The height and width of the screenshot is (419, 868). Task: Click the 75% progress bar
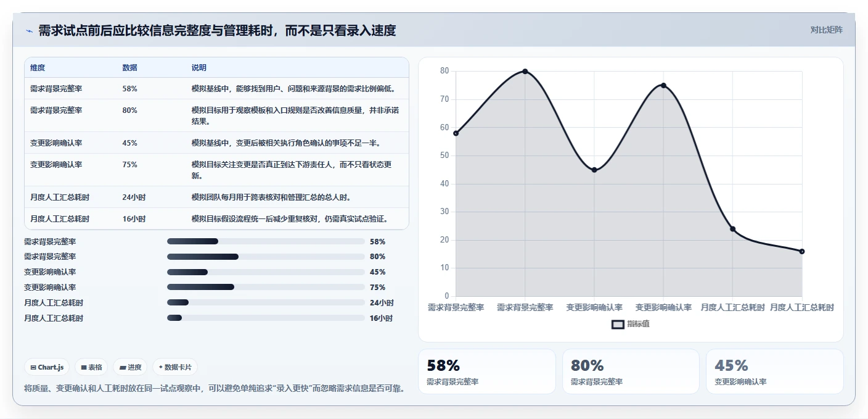266,287
